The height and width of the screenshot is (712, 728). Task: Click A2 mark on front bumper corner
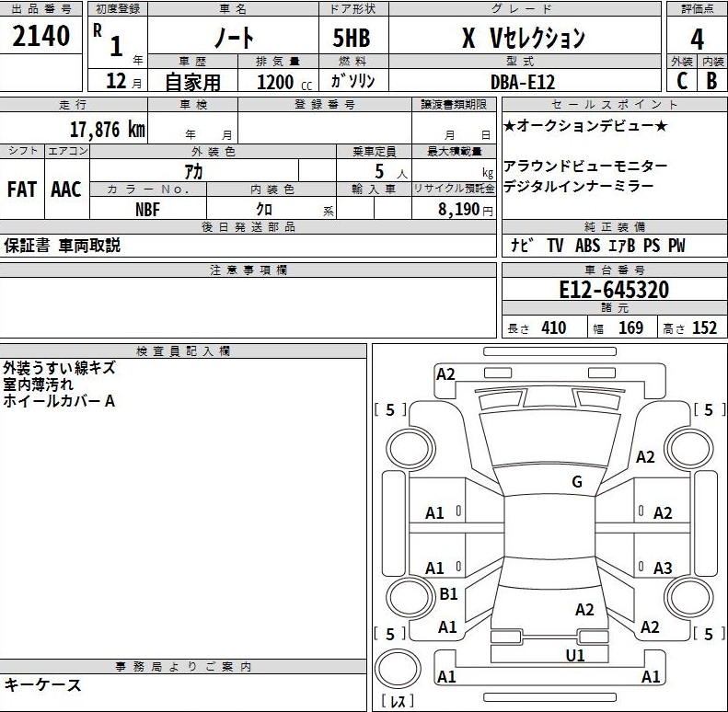pos(445,374)
